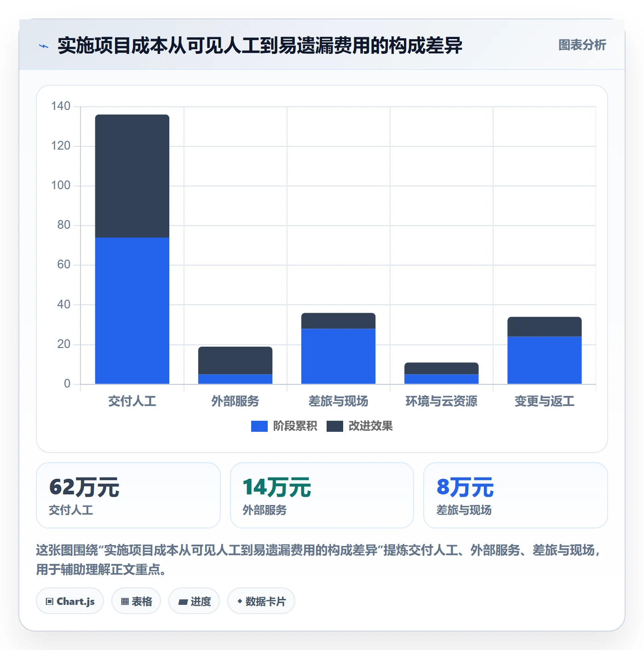
Task: Select the 62万元 交付人工 data card
Action: click(128, 495)
